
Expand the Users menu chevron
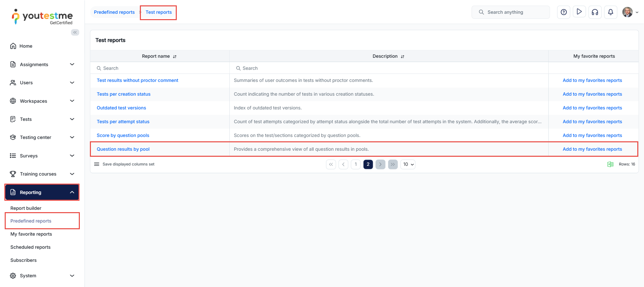tap(72, 83)
